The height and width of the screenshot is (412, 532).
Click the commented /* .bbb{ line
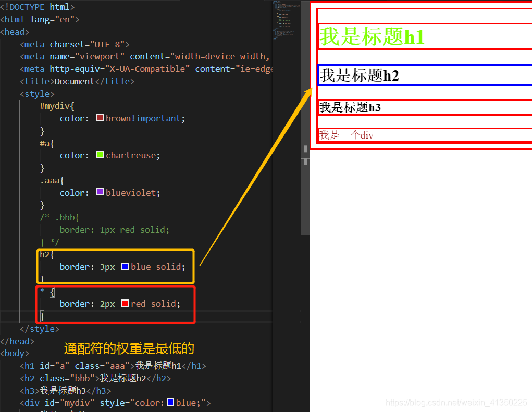(59, 217)
